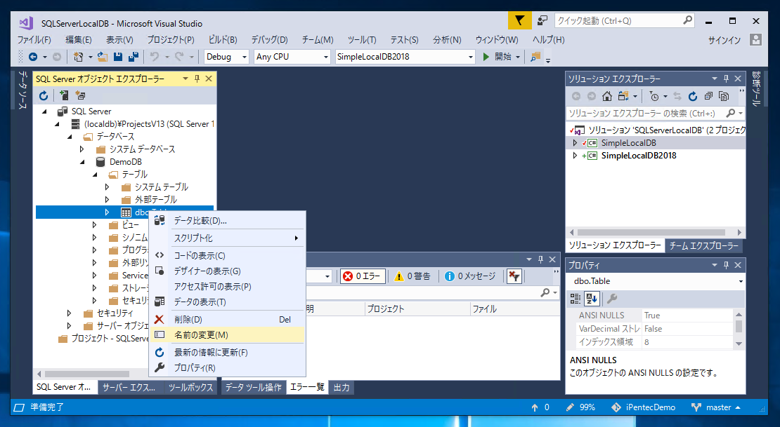780x427 pixels.
Task: Click the Save floppy disk icon
Action: coord(118,57)
